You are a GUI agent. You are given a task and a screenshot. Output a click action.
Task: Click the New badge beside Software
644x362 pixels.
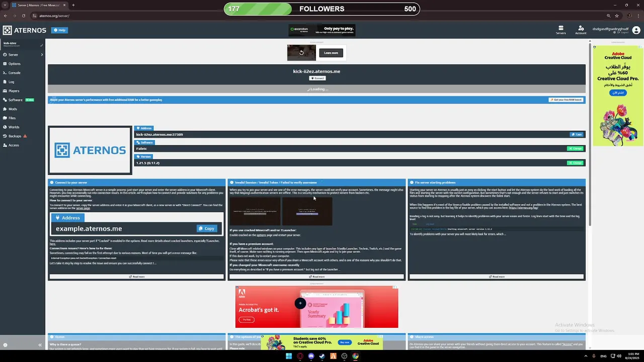coord(30,100)
